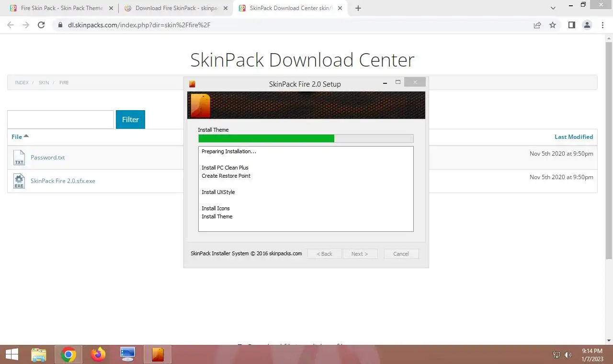The height and width of the screenshot is (364, 613).
Task: Click the SkinPack Download Center heading
Action: point(302,60)
